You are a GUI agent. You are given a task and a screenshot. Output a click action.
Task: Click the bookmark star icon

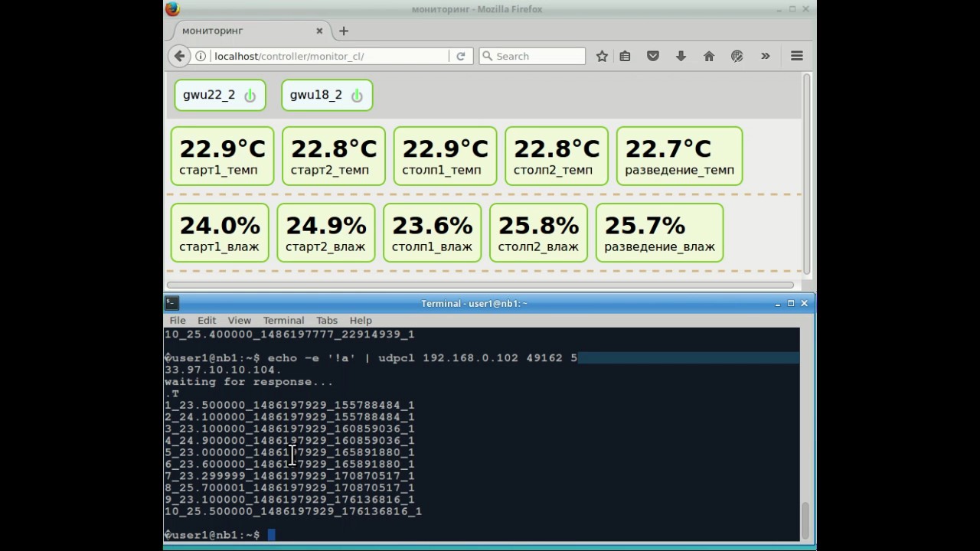tap(602, 56)
